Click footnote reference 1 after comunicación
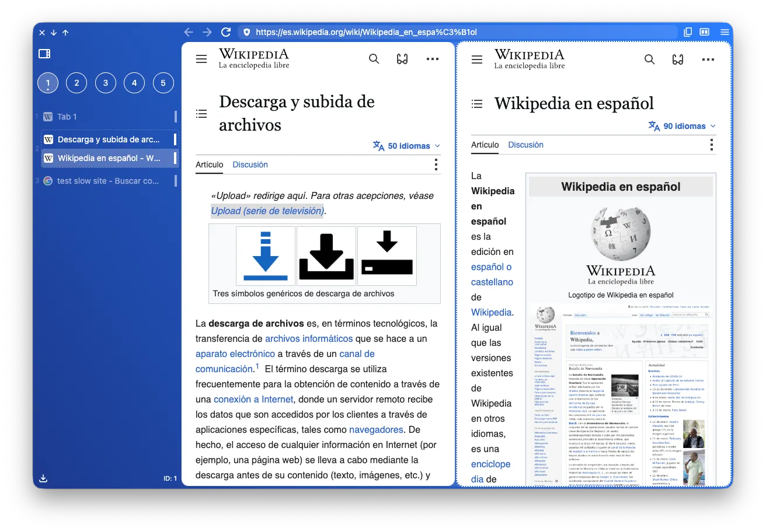The height and width of the screenshot is (532, 766). coord(257,366)
